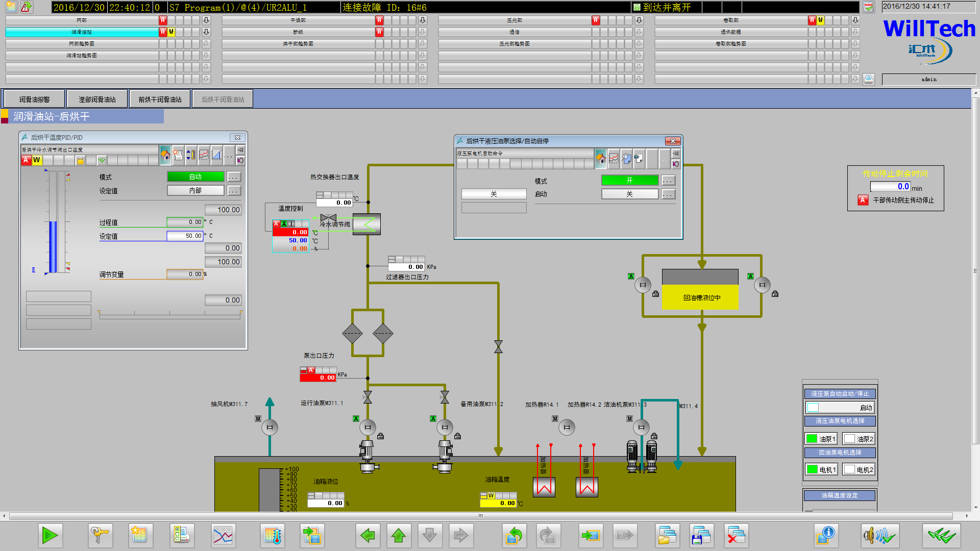Open ellipsis selector next to 内部 setpoint
980x551 pixels.
(x=233, y=191)
